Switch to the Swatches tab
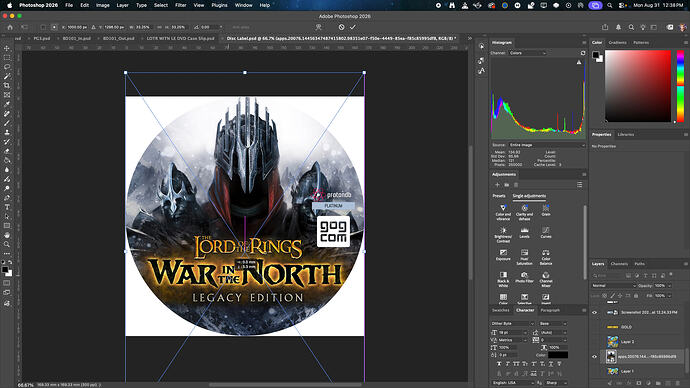 pos(500,310)
